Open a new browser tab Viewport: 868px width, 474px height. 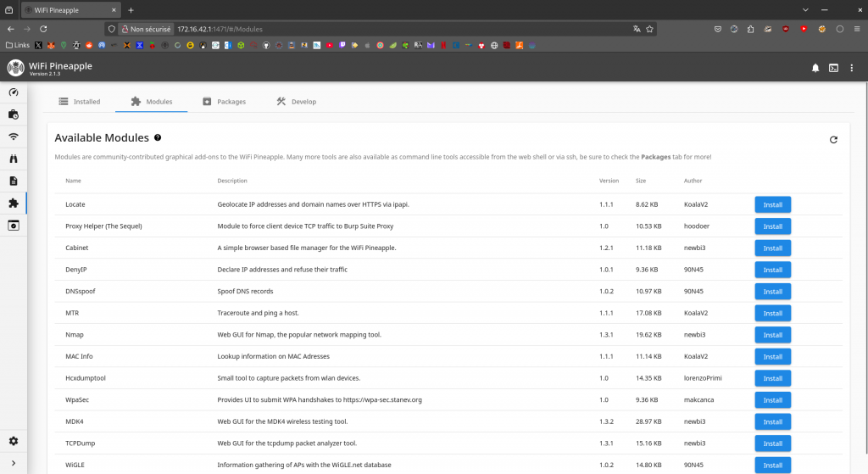(131, 10)
